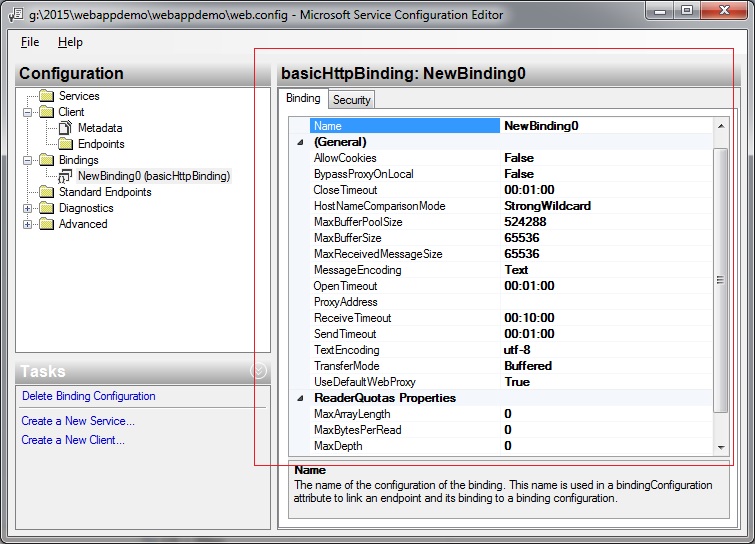This screenshot has width=755, height=544.
Task: Click the Diagnostics folder icon
Action: [47, 208]
